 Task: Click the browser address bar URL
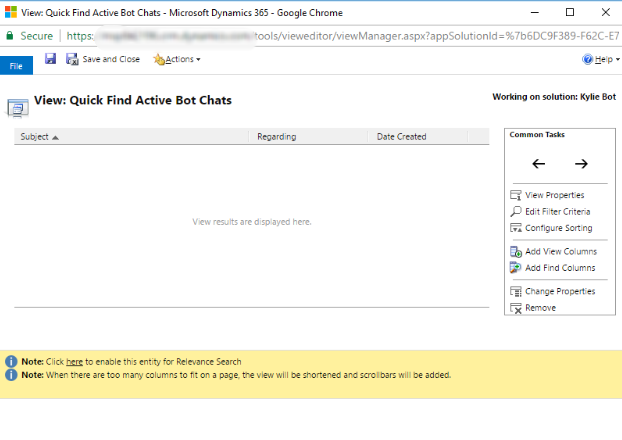coord(342,36)
